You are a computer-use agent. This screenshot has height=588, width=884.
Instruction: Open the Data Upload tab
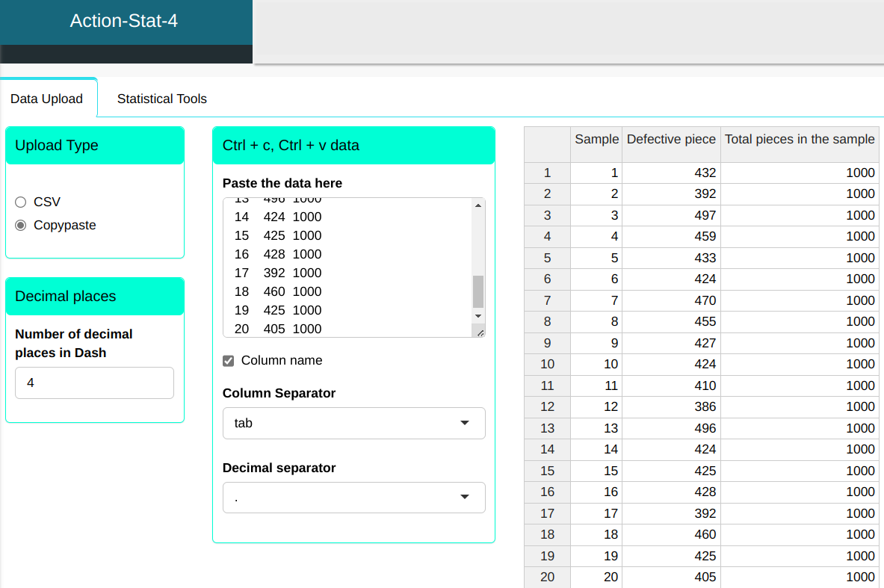point(46,99)
